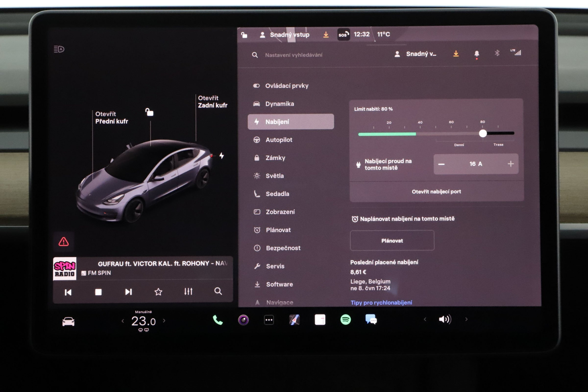Mute the speaker volume icon
Viewport: 588px width, 392px height.
pos(445,319)
